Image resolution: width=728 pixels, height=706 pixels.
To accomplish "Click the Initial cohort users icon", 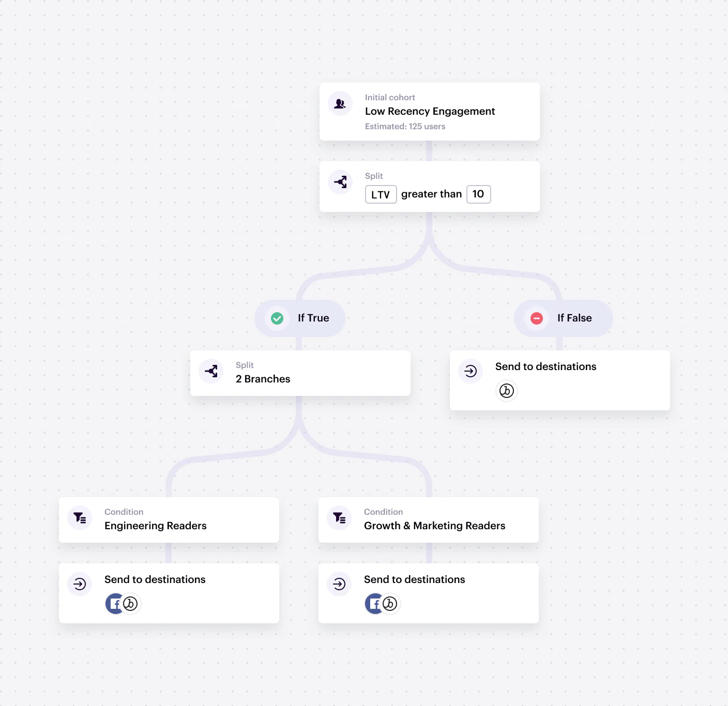I will click(x=340, y=104).
